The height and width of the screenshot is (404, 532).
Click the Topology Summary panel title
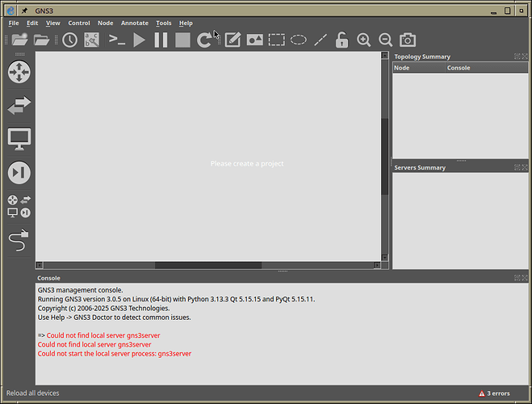tap(422, 57)
